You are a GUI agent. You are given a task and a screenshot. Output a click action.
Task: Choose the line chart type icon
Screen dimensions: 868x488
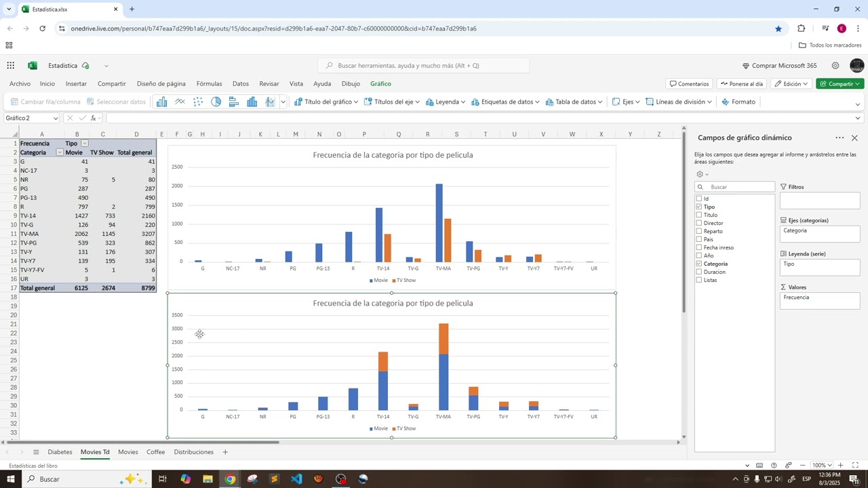(x=180, y=102)
